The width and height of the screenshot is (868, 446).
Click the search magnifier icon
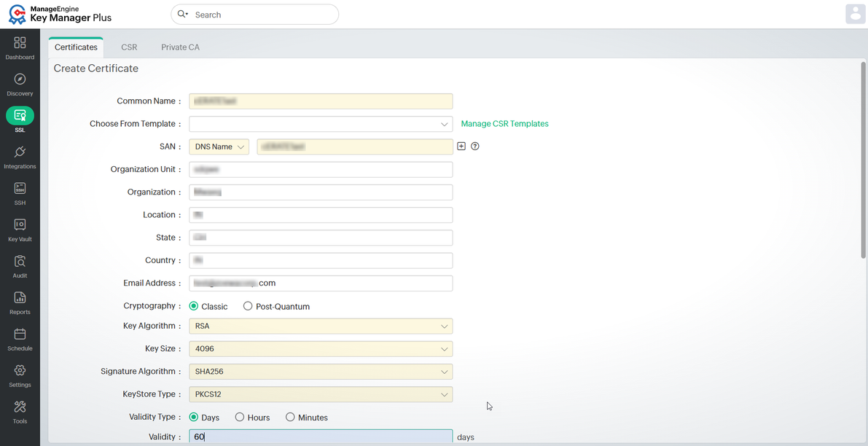click(182, 15)
